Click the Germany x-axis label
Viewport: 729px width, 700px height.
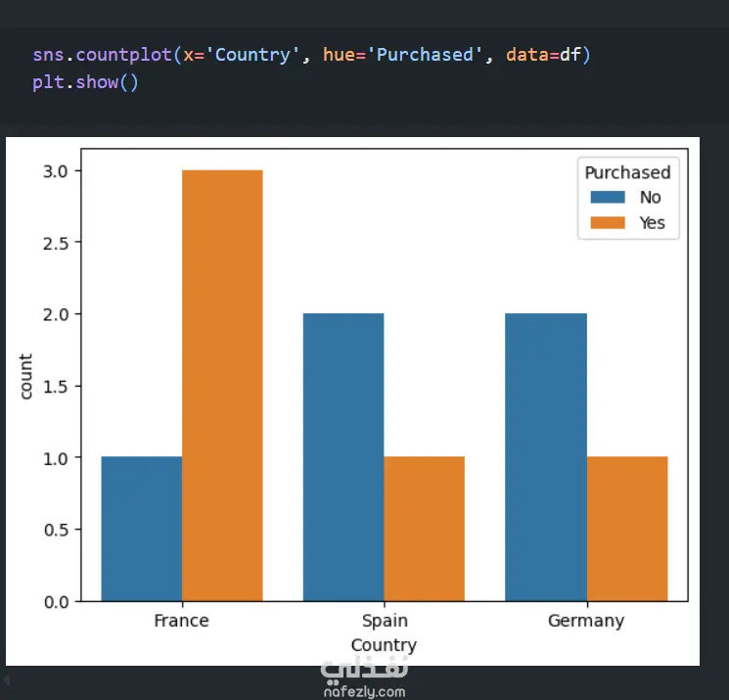pos(586,621)
